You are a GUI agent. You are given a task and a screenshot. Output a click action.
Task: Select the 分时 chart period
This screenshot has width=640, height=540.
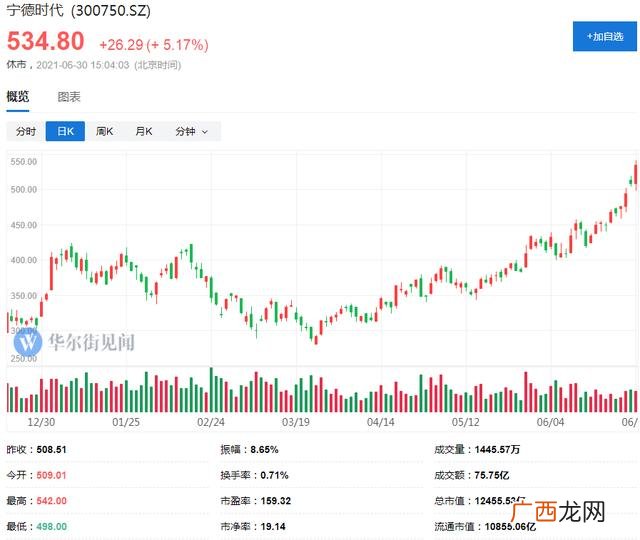click(x=26, y=131)
